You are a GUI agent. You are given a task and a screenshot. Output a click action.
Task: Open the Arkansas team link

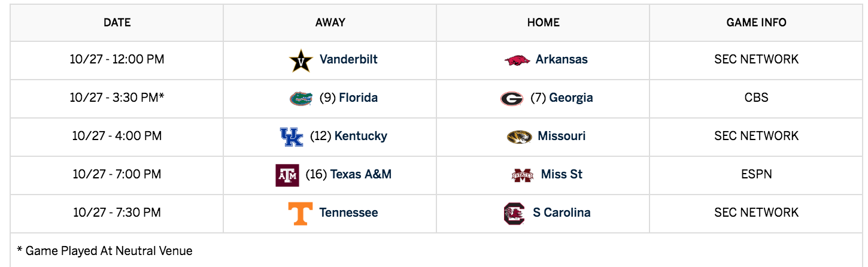(562, 59)
